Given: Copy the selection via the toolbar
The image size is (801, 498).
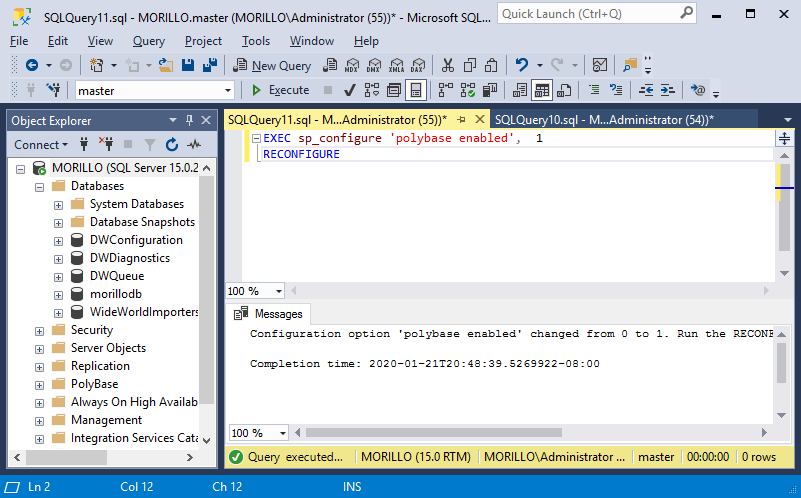Looking at the screenshot, I should point(469,65).
